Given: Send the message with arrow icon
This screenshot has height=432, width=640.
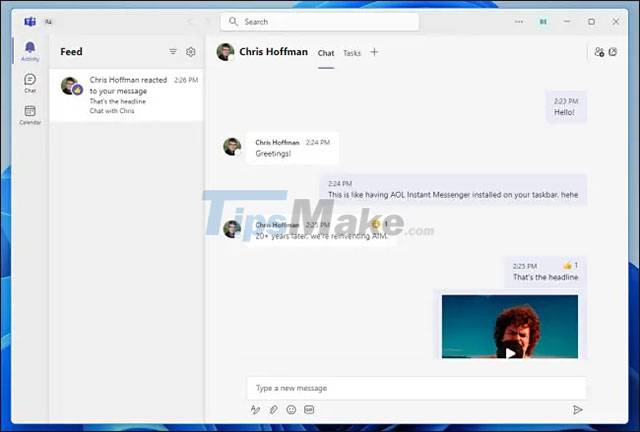Looking at the screenshot, I should coord(577,410).
